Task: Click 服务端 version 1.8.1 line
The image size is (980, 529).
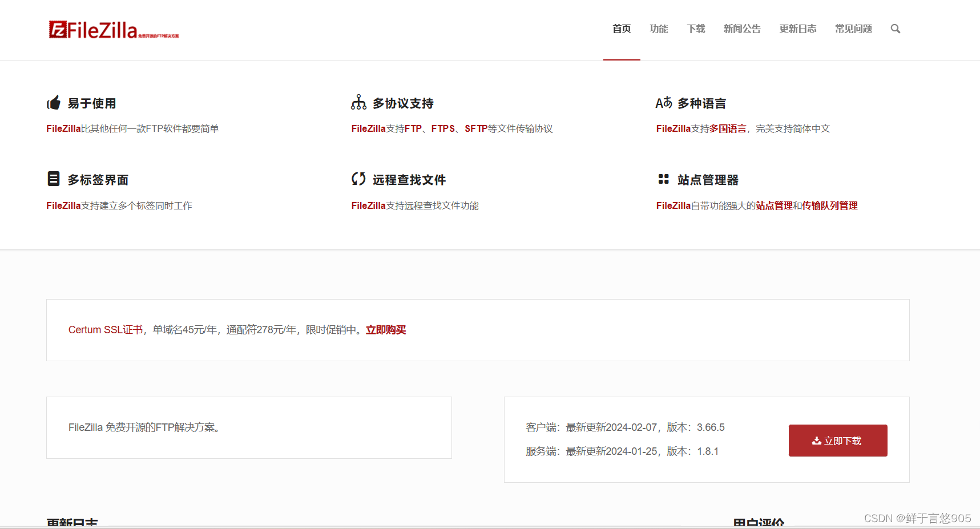Action: (x=622, y=451)
